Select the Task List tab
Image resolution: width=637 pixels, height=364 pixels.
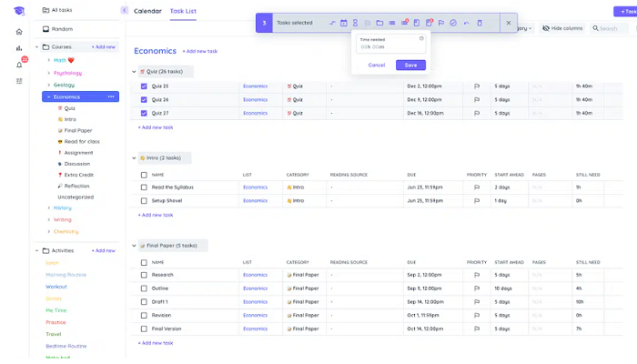click(x=183, y=11)
